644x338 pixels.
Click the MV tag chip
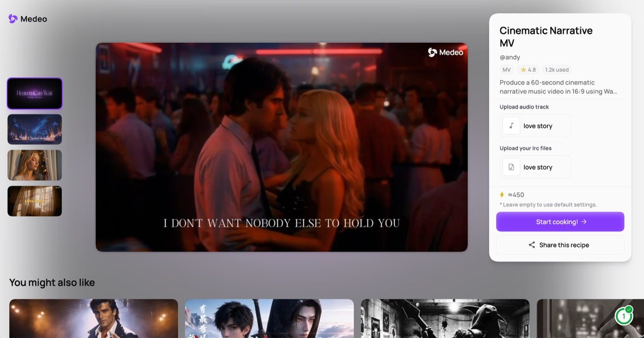[x=506, y=70]
